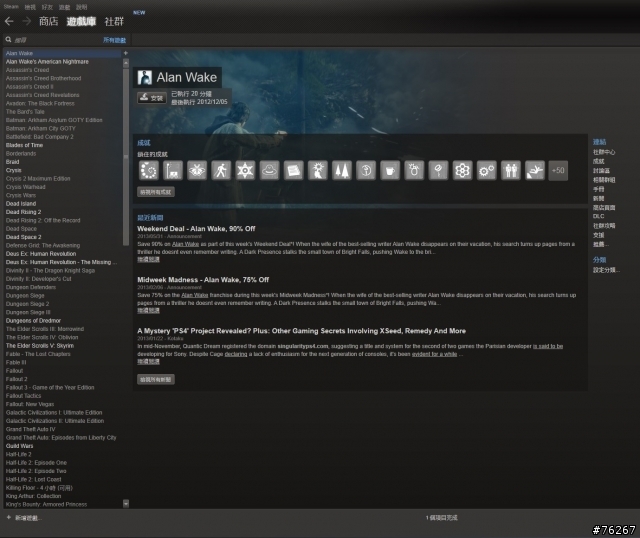The height and width of the screenshot is (538, 640).
Task: Select Borderlands in game list
Action: (21, 154)
